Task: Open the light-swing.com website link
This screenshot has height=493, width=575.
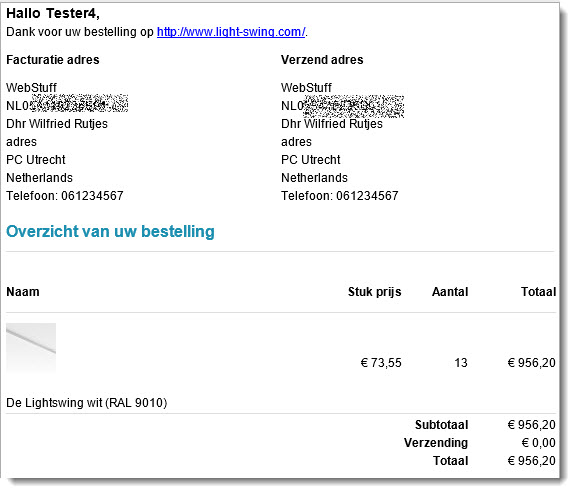Action: 231,32
